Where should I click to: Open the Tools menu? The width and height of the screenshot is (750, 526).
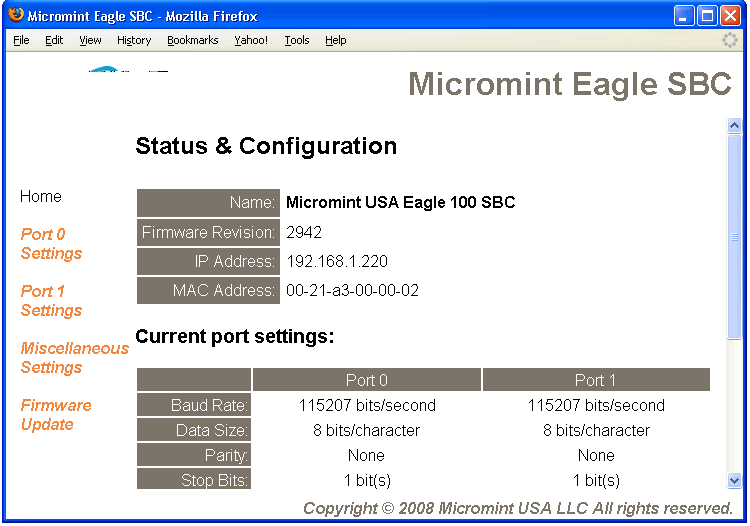[297, 40]
